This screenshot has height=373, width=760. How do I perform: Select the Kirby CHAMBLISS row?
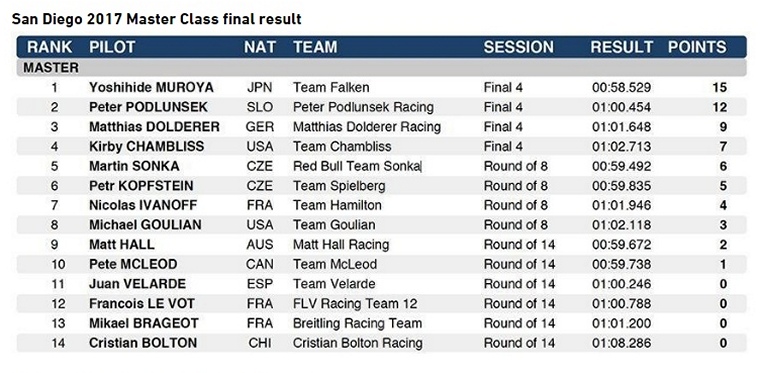pyautogui.click(x=381, y=146)
